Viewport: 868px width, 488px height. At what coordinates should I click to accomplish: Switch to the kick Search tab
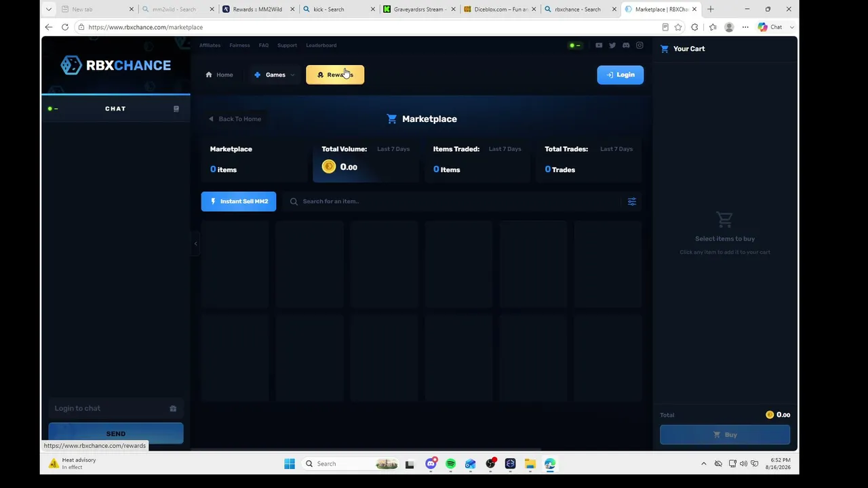pos(339,9)
